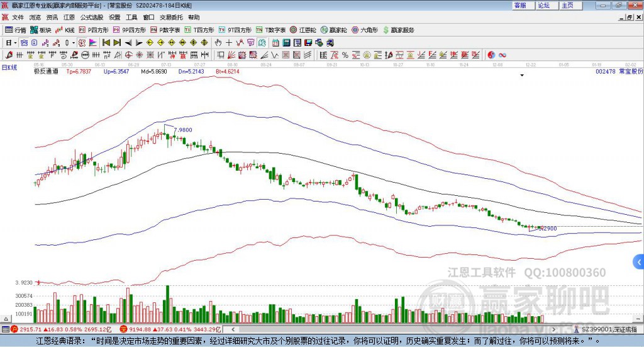644x347 pixels.
Task: Click the red-blue yin-yang circle icon
Action: (491, 55)
